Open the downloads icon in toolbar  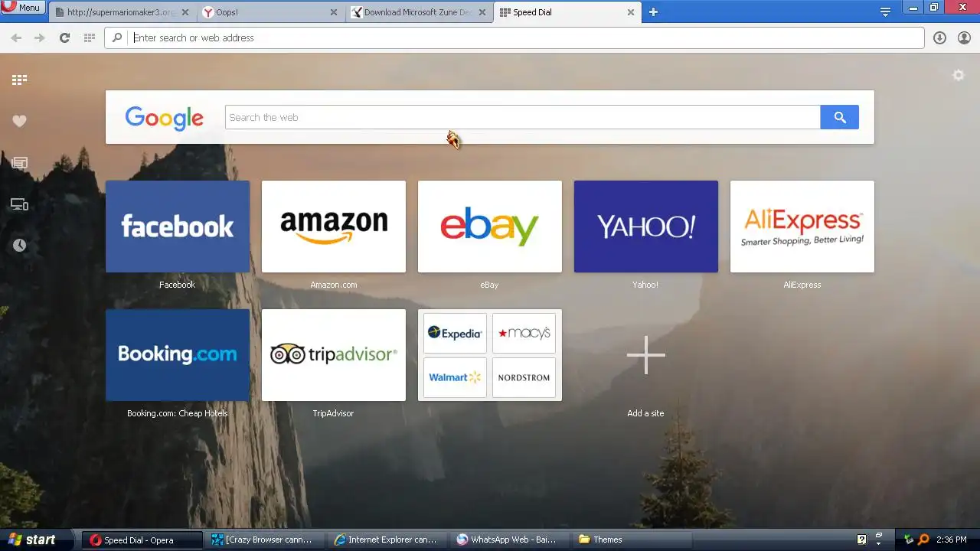coord(939,37)
